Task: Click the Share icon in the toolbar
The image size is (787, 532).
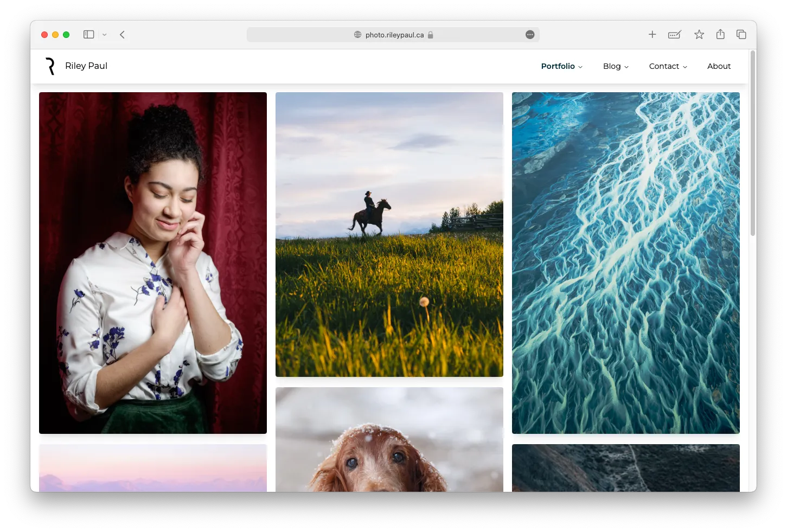Action: (720, 34)
